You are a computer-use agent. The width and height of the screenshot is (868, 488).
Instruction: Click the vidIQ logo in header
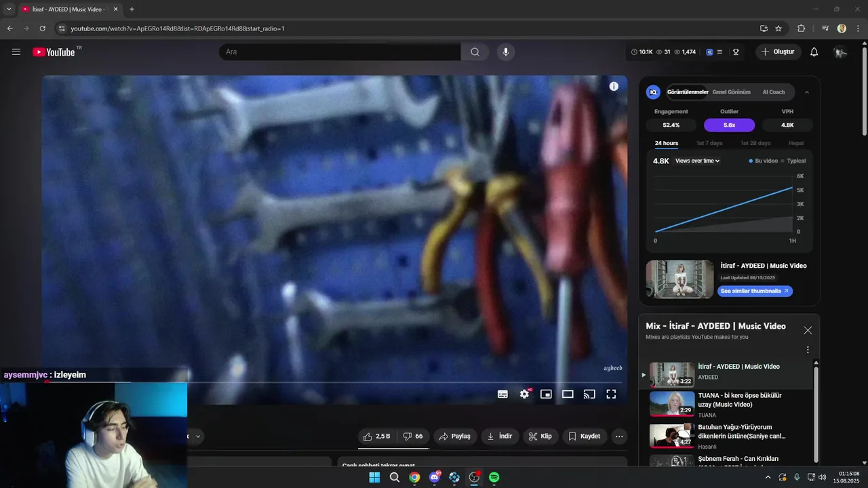pyautogui.click(x=709, y=52)
